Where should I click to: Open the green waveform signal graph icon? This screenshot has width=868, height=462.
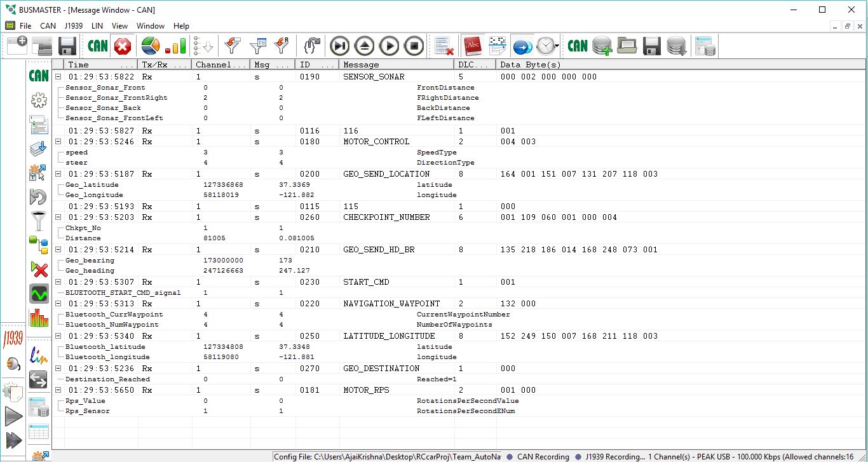pos(39,294)
